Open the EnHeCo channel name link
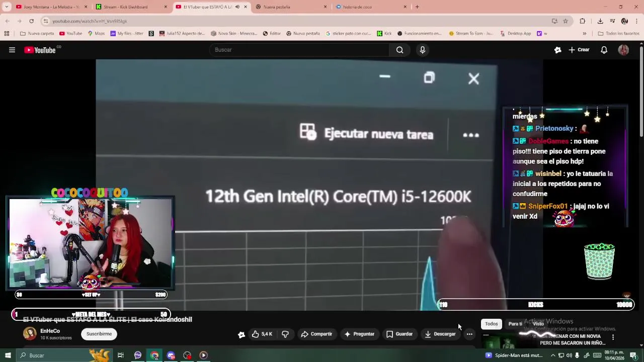The image size is (644, 362). point(50,331)
